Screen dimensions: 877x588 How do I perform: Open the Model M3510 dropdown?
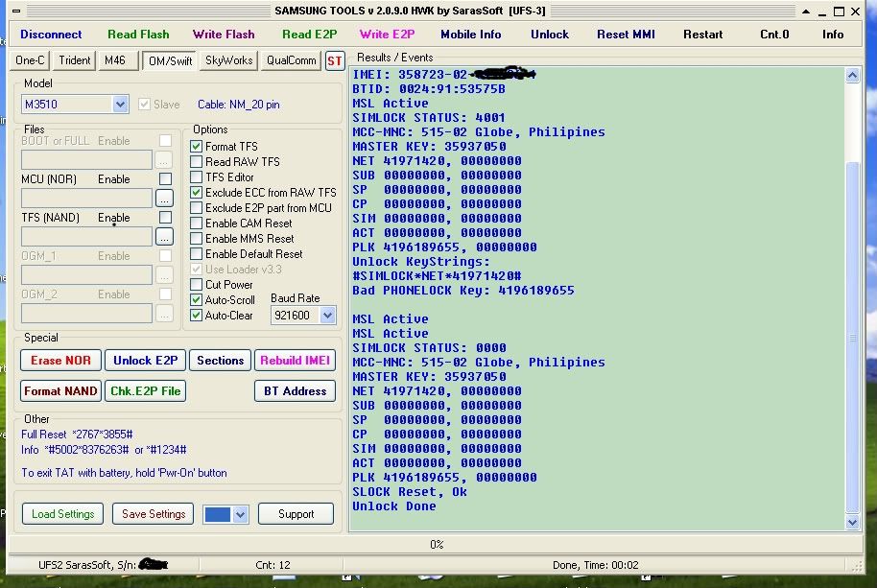point(120,105)
